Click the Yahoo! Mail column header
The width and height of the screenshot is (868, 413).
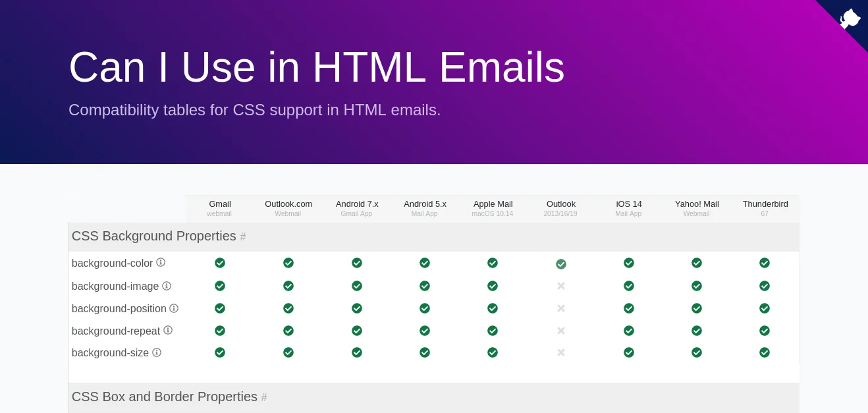tap(697, 208)
